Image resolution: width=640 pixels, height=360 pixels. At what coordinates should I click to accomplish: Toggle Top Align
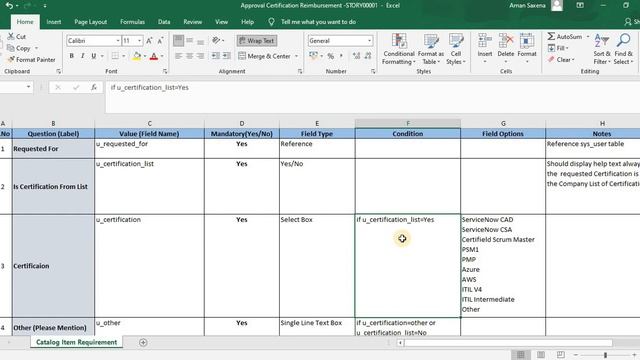(x=178, y=40)
